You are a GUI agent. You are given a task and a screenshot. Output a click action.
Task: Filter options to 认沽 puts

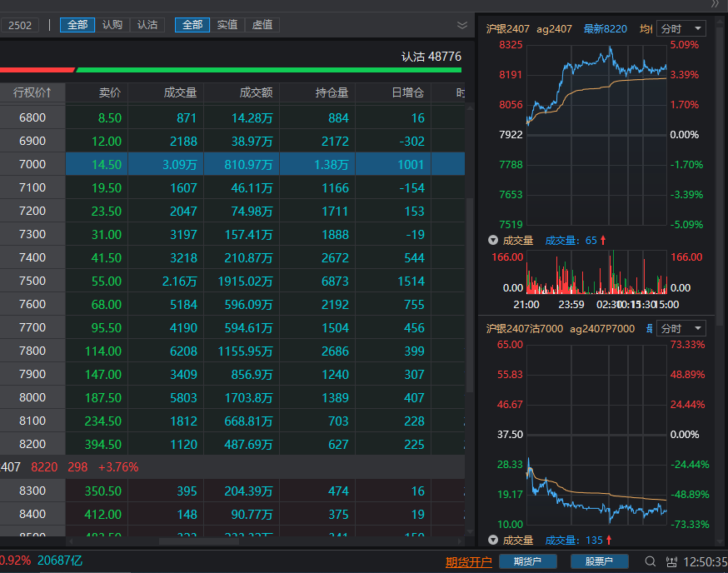pos(147,25)
